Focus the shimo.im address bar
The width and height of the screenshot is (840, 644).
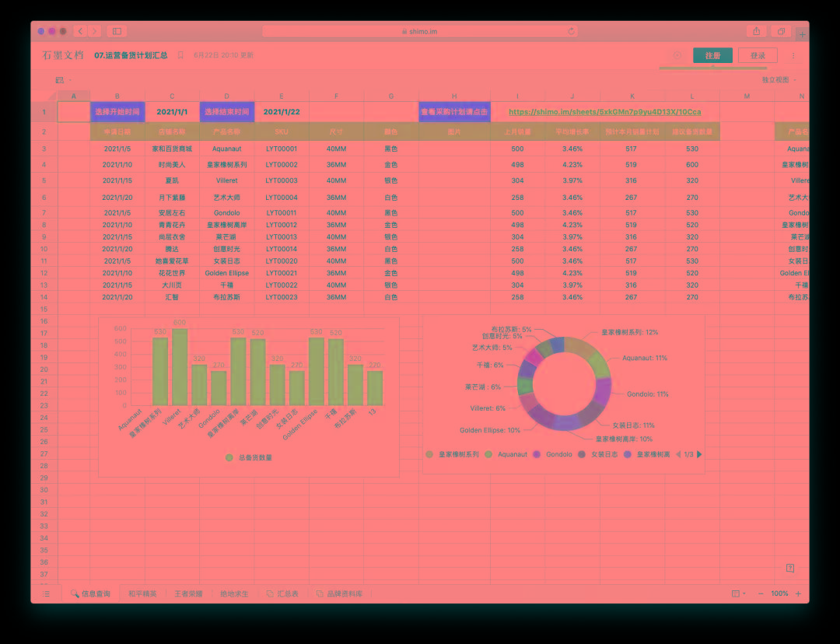point(419,31)
